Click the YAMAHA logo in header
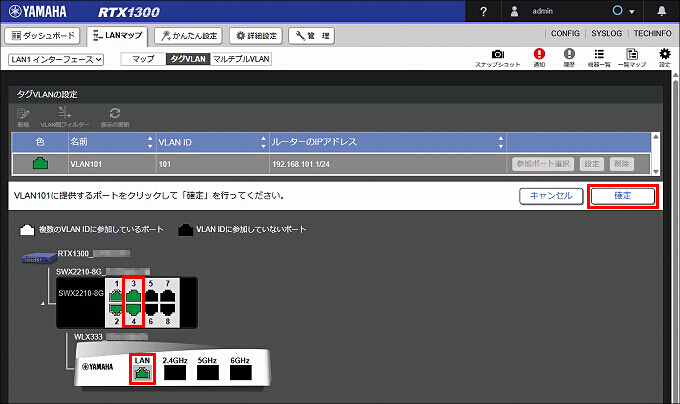The width and height of the screenshot is (680, 404). coord(38,11)
